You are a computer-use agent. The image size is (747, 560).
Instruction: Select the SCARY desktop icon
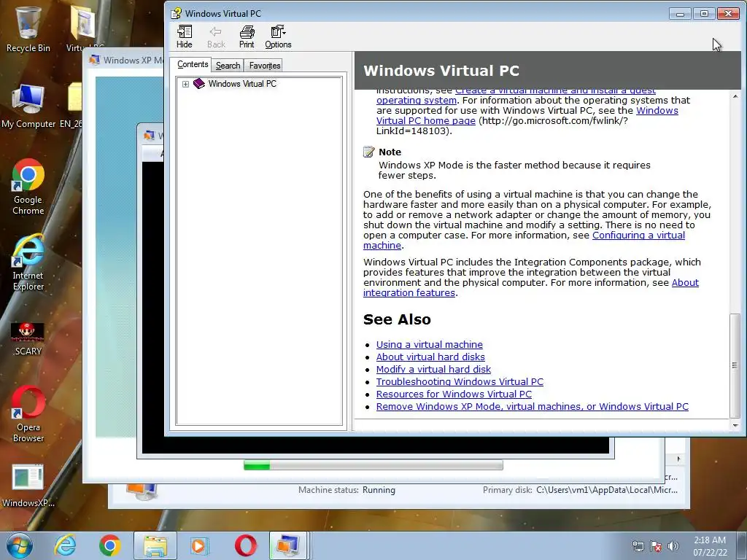coord(28,339)
